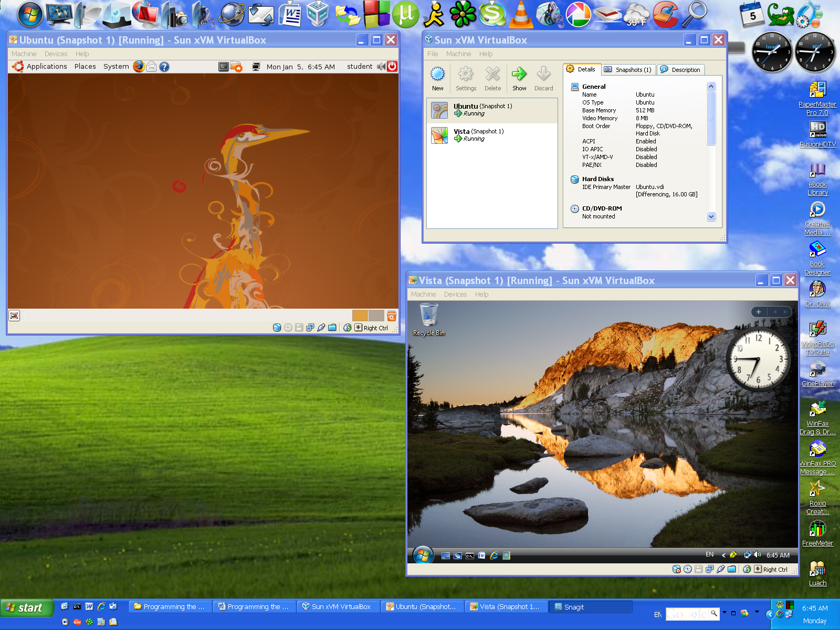
Task: Click the student user switcher in Ubuntu panel
Action: tap(360, 66)
